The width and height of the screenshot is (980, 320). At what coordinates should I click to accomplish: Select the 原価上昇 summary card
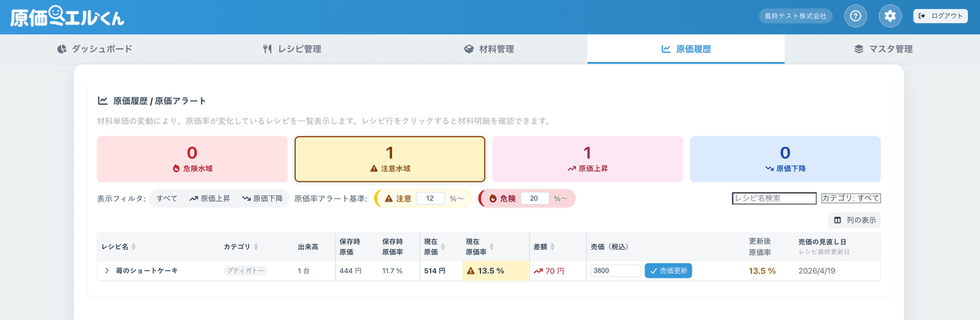click(587, 159)
